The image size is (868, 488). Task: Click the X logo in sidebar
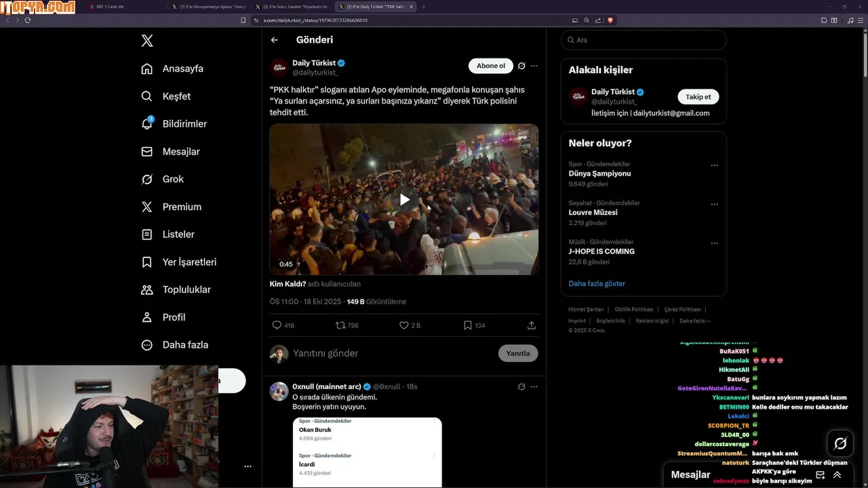[147, 41]
